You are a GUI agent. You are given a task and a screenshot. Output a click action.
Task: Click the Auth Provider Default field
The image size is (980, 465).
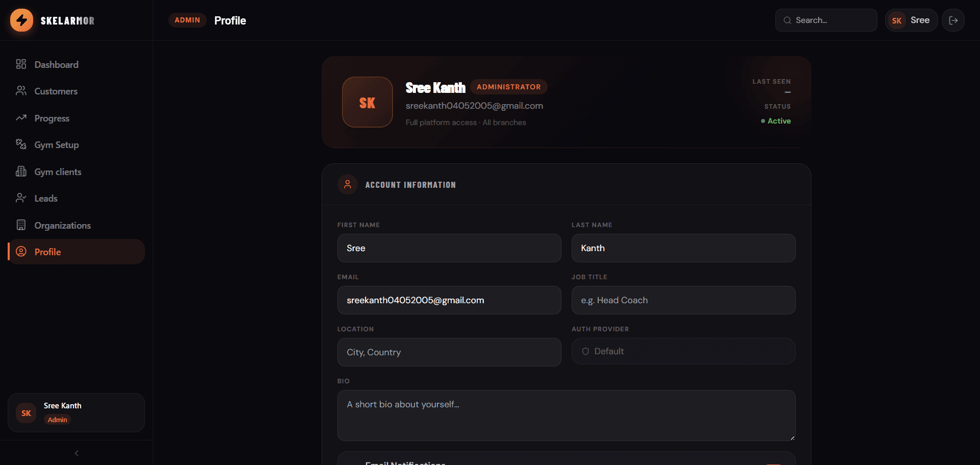(683, 351)
